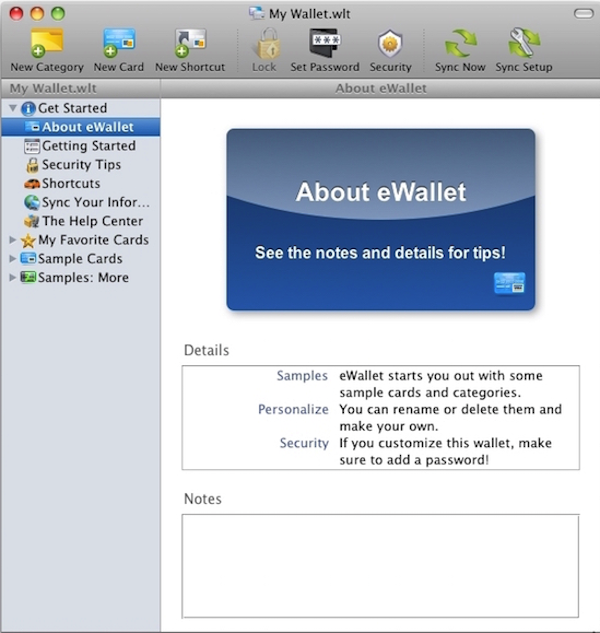This screenshot has width=600, height=633.
Task: Click 'sure to add a password!' text
Action: [x=414, y=460]
